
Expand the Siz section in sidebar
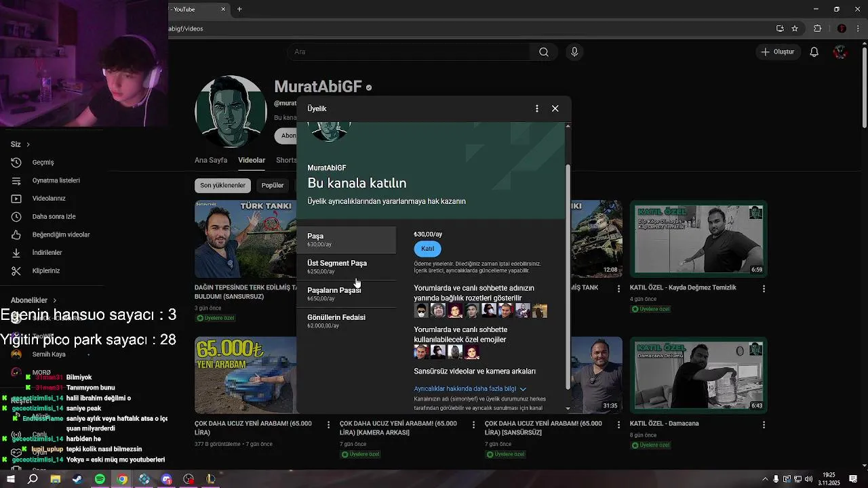pos(20,144)
